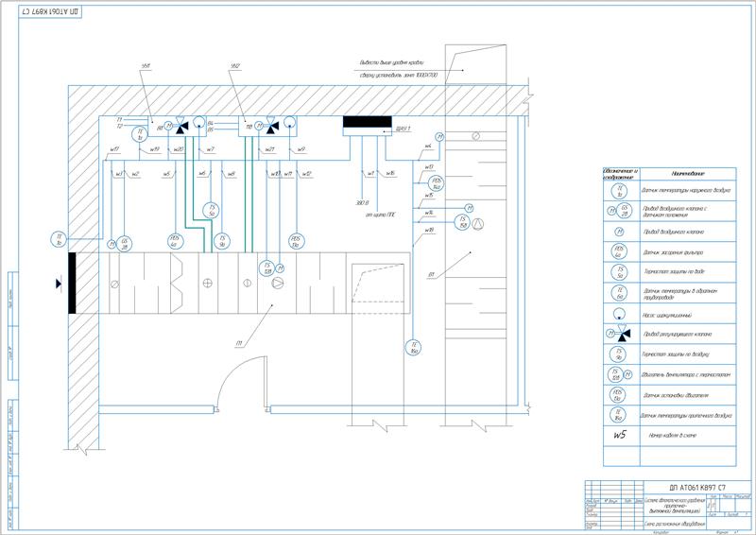Select the w16 cable label

390,173
